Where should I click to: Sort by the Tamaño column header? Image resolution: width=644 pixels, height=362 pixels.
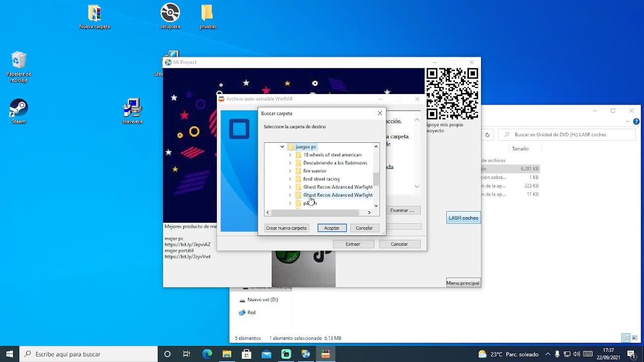point(520,149)
